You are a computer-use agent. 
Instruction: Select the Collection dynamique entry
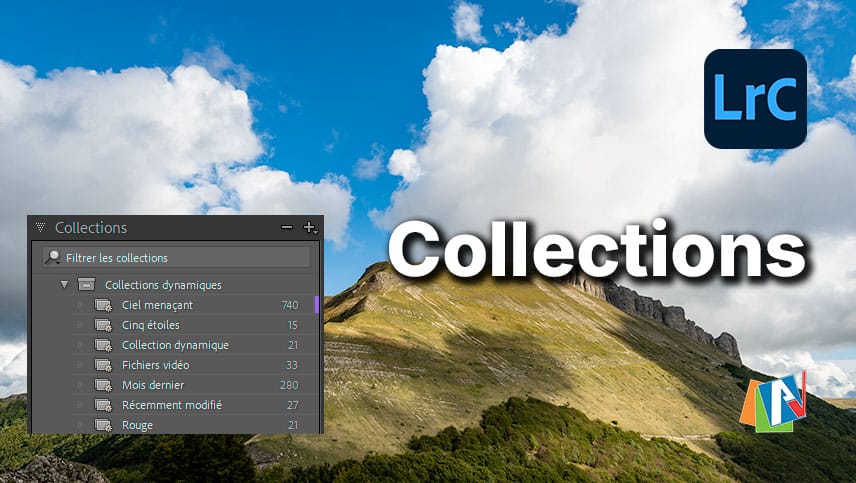[175, 345]
